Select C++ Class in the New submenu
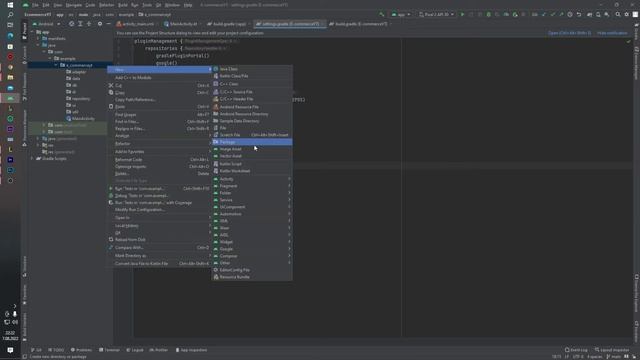640x360 pixels. pos(252,84)
